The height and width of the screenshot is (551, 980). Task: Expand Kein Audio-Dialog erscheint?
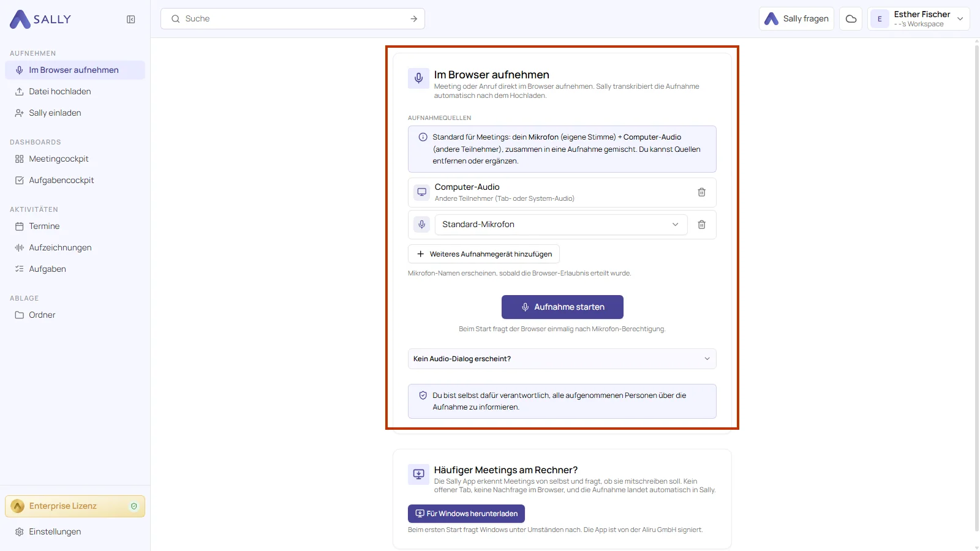click(562, 359)
